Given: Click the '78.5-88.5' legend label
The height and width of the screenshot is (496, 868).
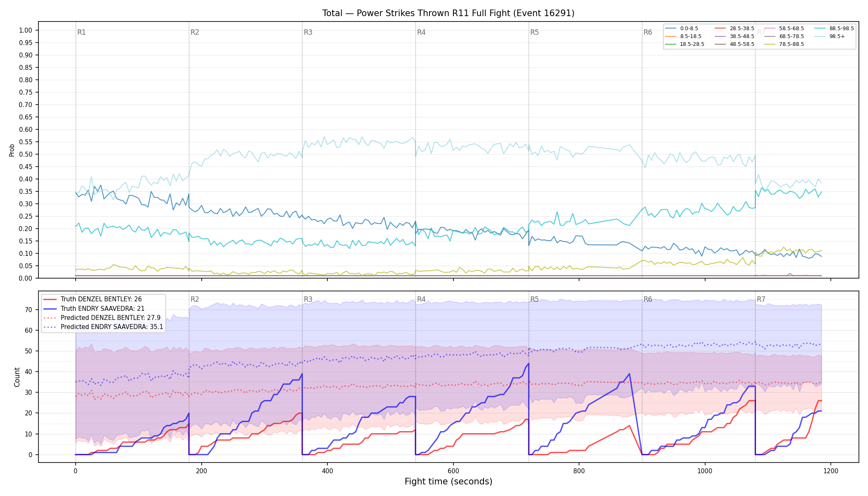Looking at the screenshot, I should [x=792, y=44].
